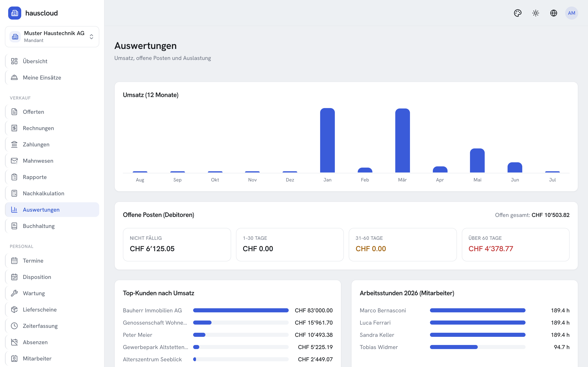Toggle light mode with the sun icon
This screenshot has height=367, width=588.
536,13
